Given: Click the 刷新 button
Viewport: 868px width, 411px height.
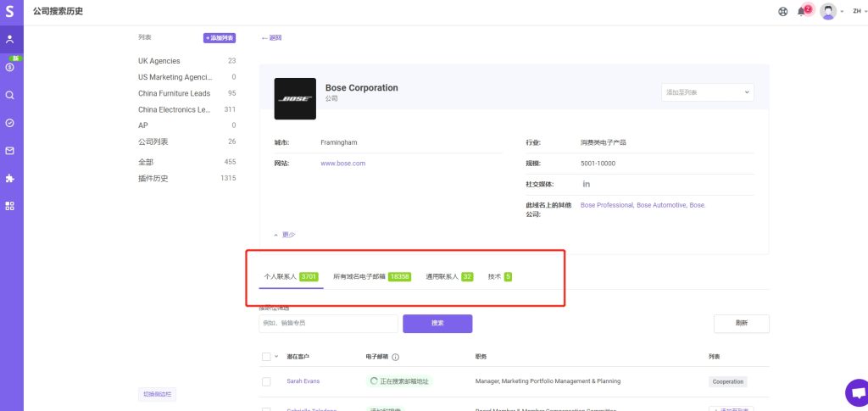Looking at the screenshot, I should (741, 324).
